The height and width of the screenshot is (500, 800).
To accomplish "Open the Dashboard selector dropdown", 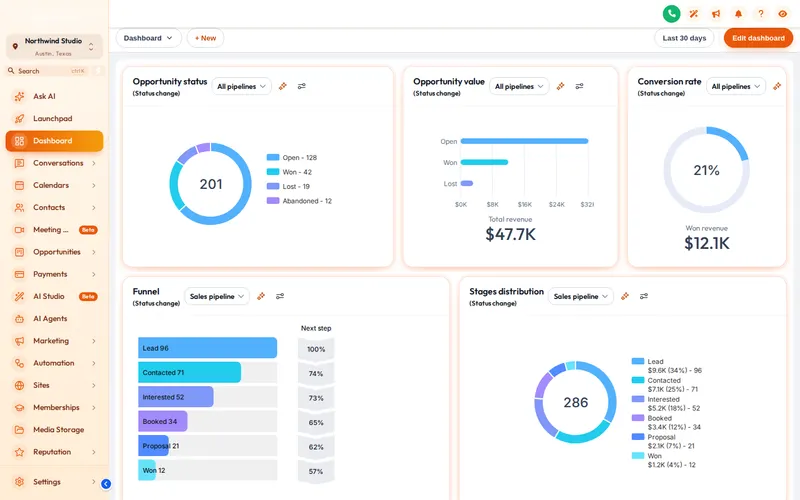I will [x=148, y=38].
